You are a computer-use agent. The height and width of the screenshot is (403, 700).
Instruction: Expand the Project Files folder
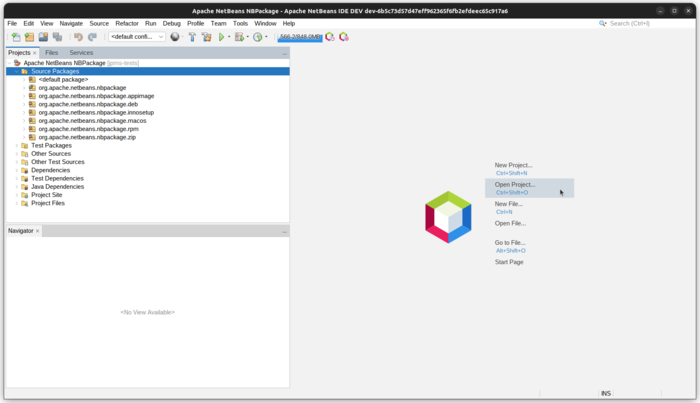tap(17, 203)
